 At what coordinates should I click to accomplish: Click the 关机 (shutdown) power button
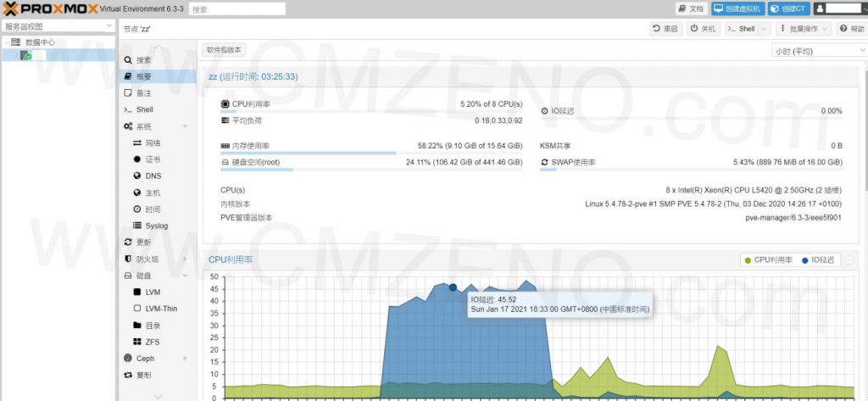[x=704, y=29]
